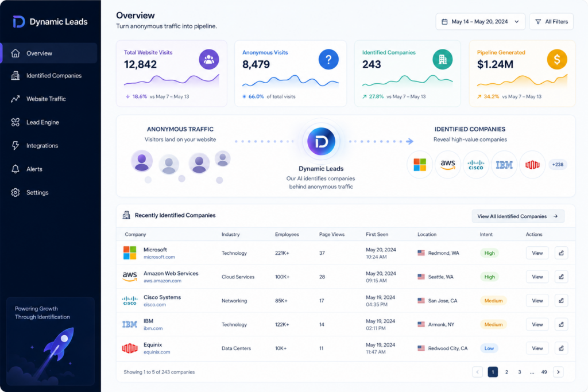Viewport: 588px width, 392px height.
Task: Click the IBM logo circle in Identified Companies flow
Action: click(x=504, y=165)
